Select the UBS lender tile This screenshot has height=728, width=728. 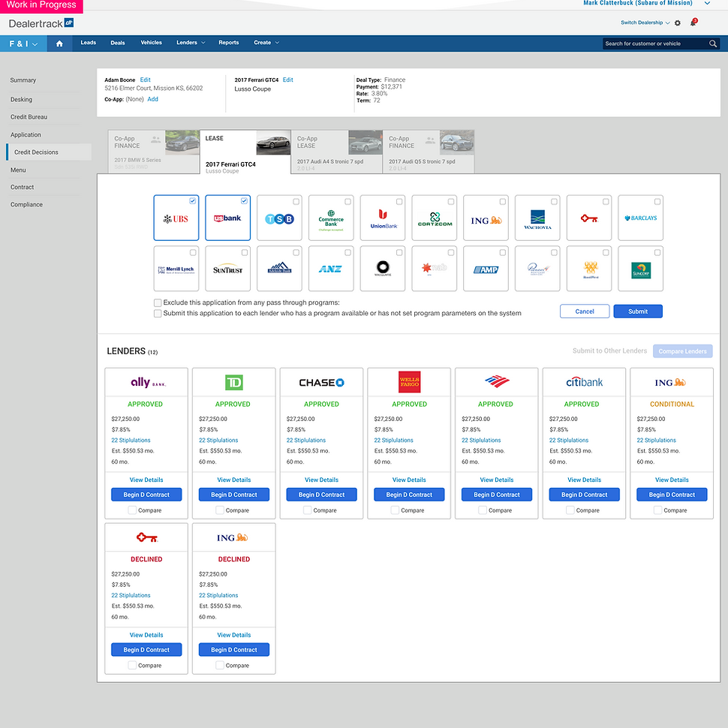coord(176,218)
